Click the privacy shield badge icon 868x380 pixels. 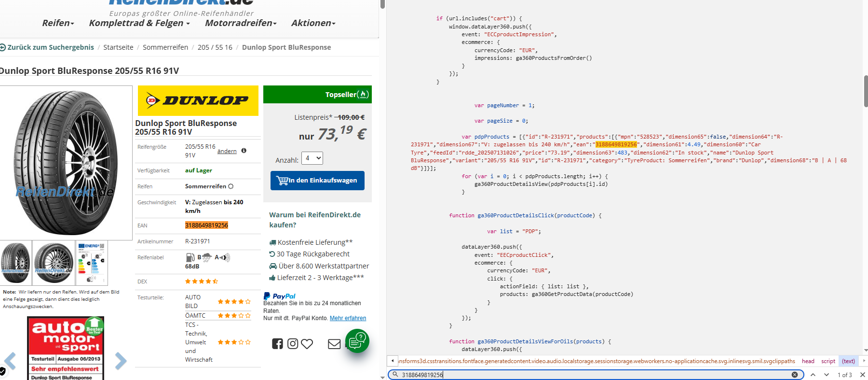point(2,371)
